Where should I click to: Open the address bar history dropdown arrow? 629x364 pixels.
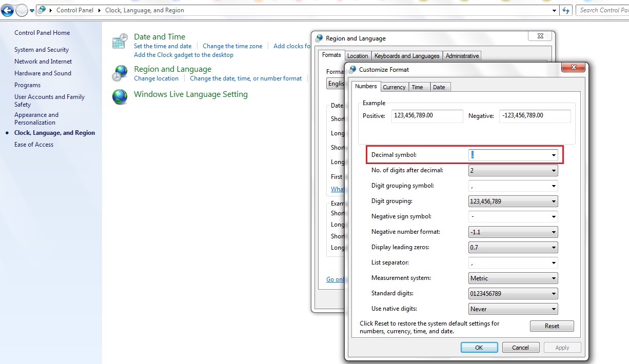[555, 10]
